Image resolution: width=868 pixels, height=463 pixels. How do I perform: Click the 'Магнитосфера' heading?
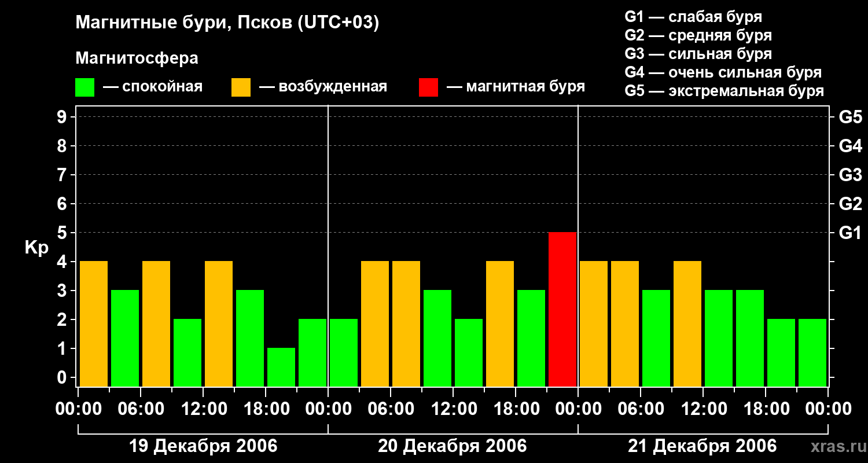(x=137, y=58)
